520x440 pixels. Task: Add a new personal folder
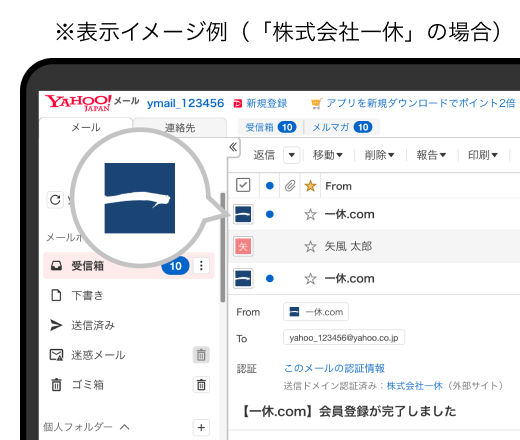tap(201, 427)
